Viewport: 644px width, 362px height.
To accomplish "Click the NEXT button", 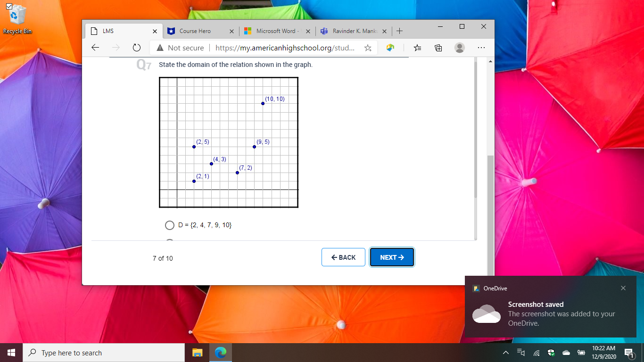I will (392, 257).
